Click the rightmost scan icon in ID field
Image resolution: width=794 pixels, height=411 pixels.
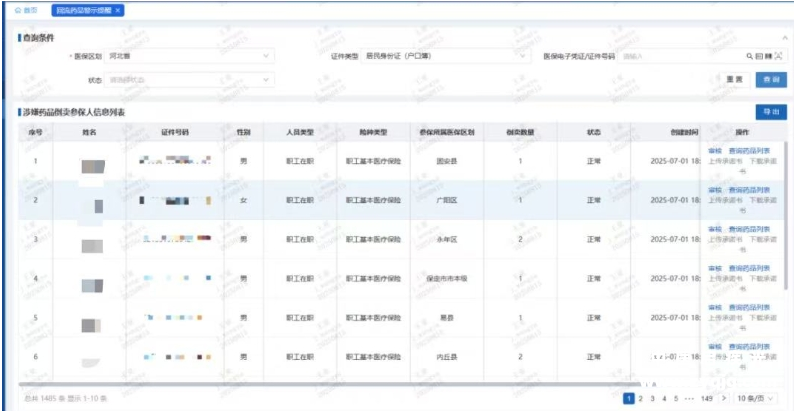(x=778, y=57)
